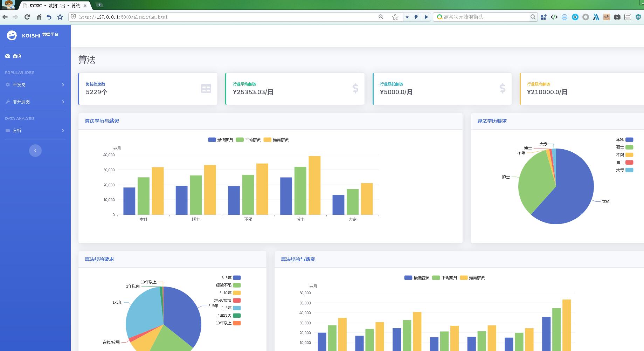Click the orange swatch of 5-10年 legend

pyautogui.click(x=237, y=293)
